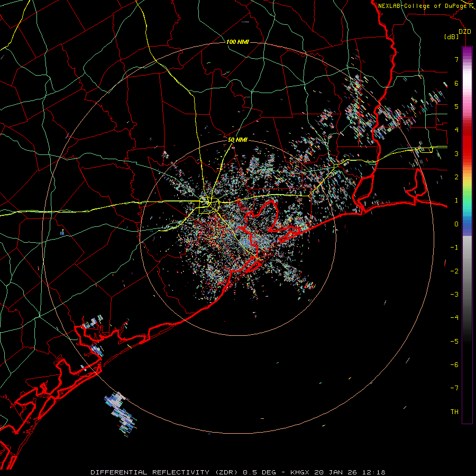Click the NEXLAB-College of DuPage watermark text
Viewport: 476px width, 476px height.
(423, 6)
